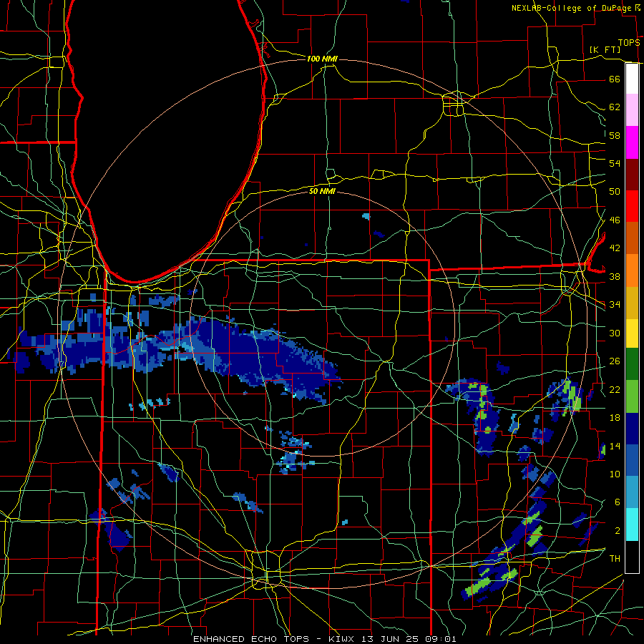The width and height of the screenshot is (644, 644).
Task: Click the white swatch in the tops legend
Action: coord(632,79)
